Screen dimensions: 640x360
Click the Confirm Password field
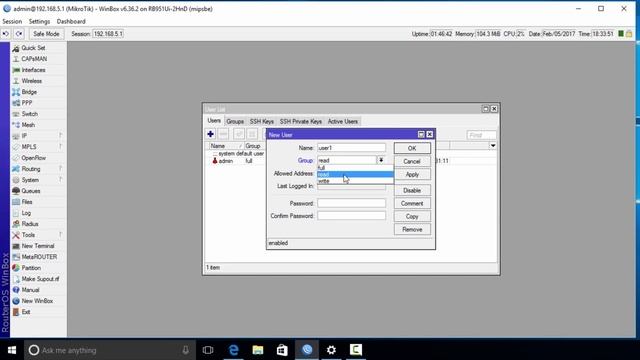tap(351, 216)
